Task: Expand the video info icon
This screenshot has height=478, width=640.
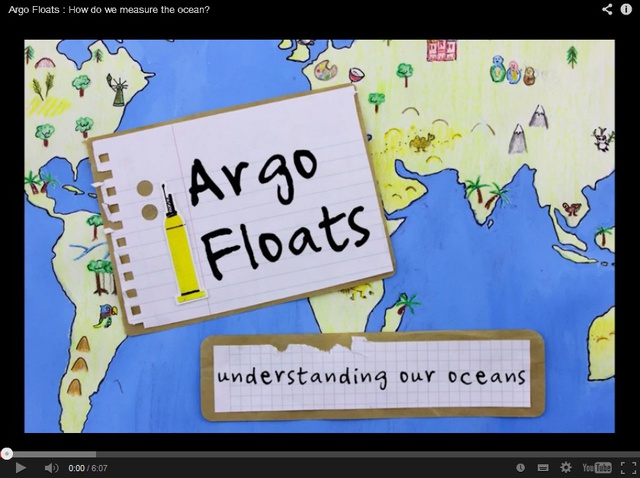Action: pyautogui.click(x=626, y=9)
